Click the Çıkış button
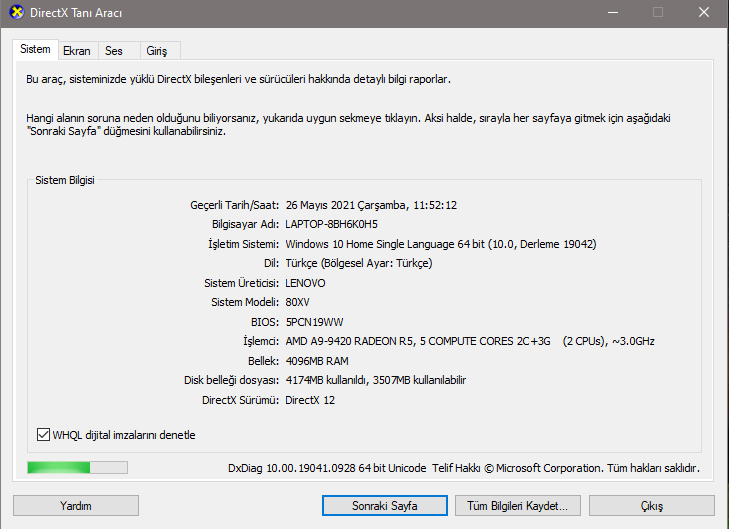 click(652, 505)
